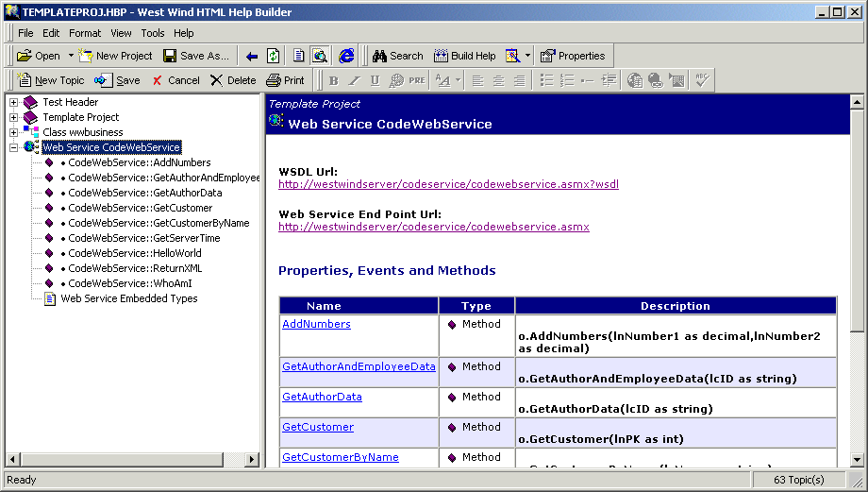This screenshot has width=868, height=492.
Task: Click the font style icon
Action: 442,81
